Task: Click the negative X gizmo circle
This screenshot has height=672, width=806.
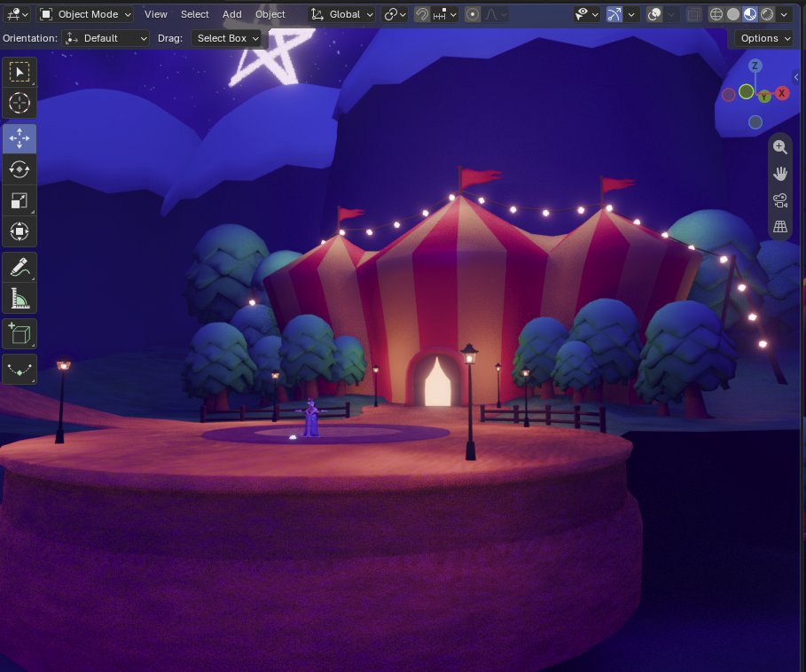Action: coord(728,95)
